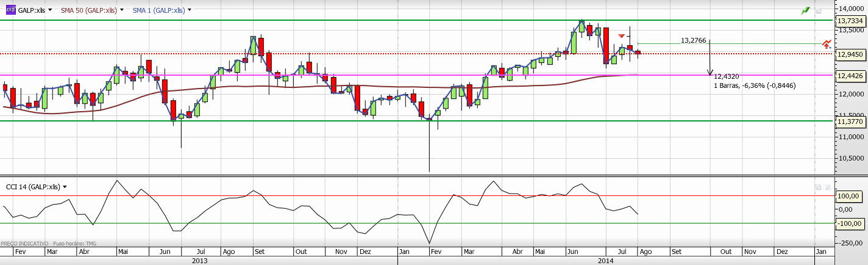Click the 11,3770 support level label
This screenshot has height=265, width=868.
coord(850,121)
